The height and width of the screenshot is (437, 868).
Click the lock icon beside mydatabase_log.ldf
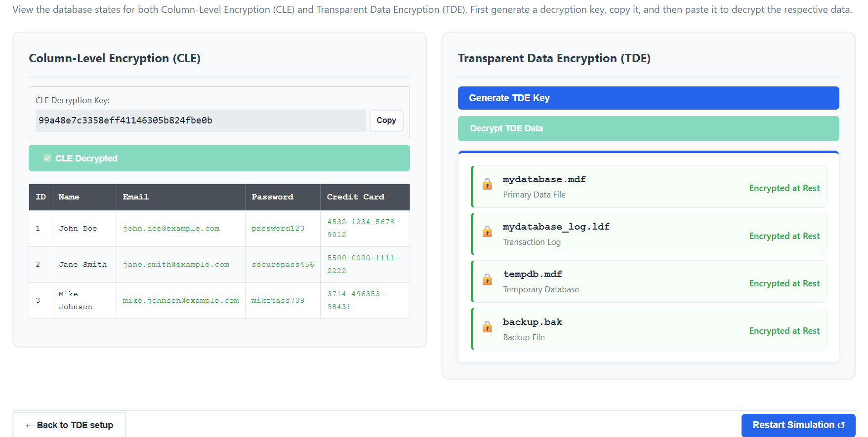pyautogui.click(x=487, y=232)
